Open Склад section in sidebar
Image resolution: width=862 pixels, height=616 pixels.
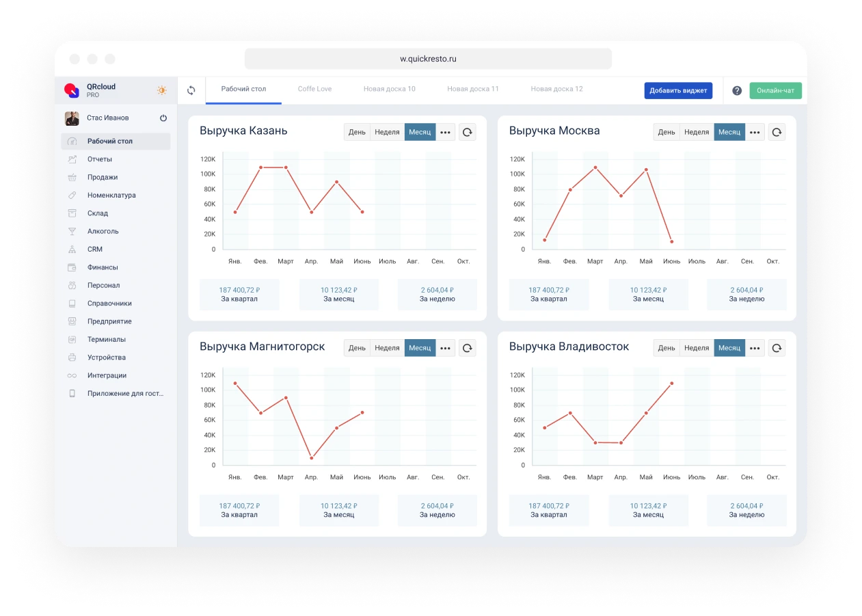pyautogui.click(x=98, y=213)
